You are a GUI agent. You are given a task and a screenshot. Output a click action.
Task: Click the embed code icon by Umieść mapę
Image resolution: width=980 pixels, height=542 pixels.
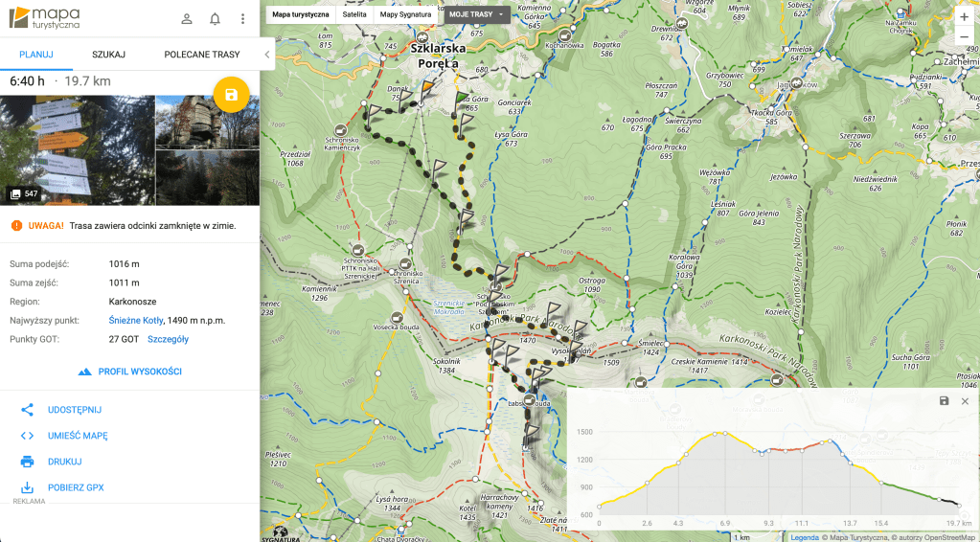click(28, 436)
